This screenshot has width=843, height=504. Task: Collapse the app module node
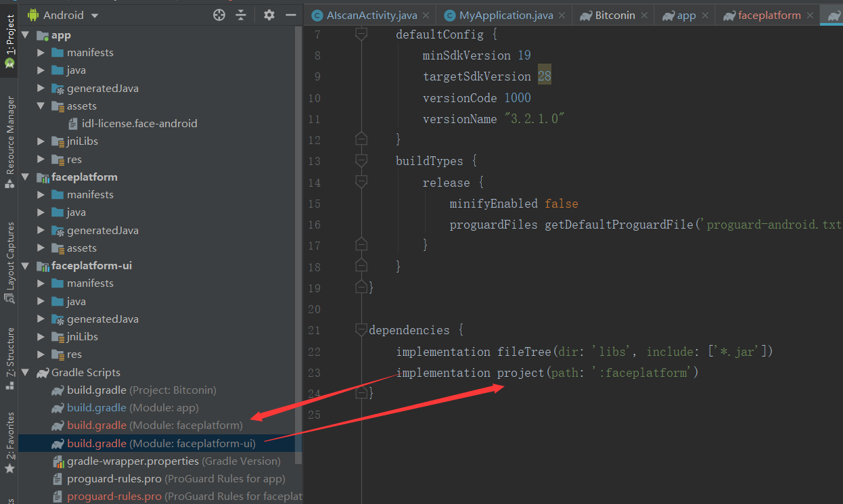[26, 35]
